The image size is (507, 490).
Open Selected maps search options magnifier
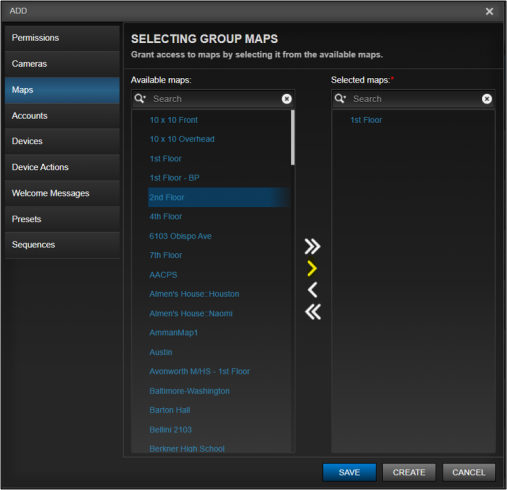(x=340, y=98)
